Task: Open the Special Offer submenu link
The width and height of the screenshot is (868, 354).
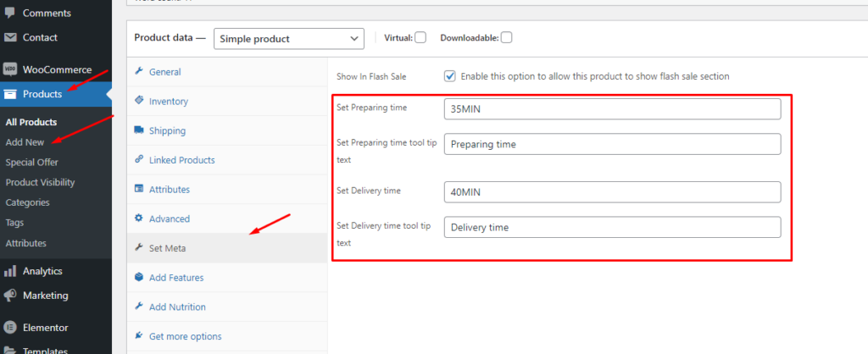Action: point(31,163)
